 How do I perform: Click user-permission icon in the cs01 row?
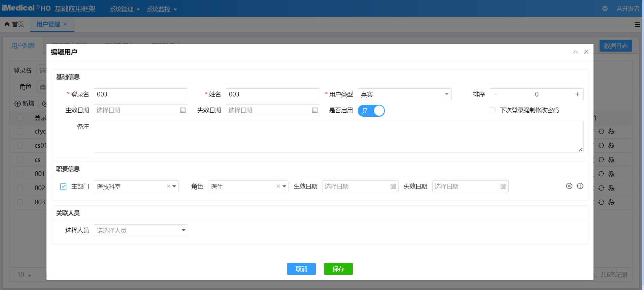612,146
